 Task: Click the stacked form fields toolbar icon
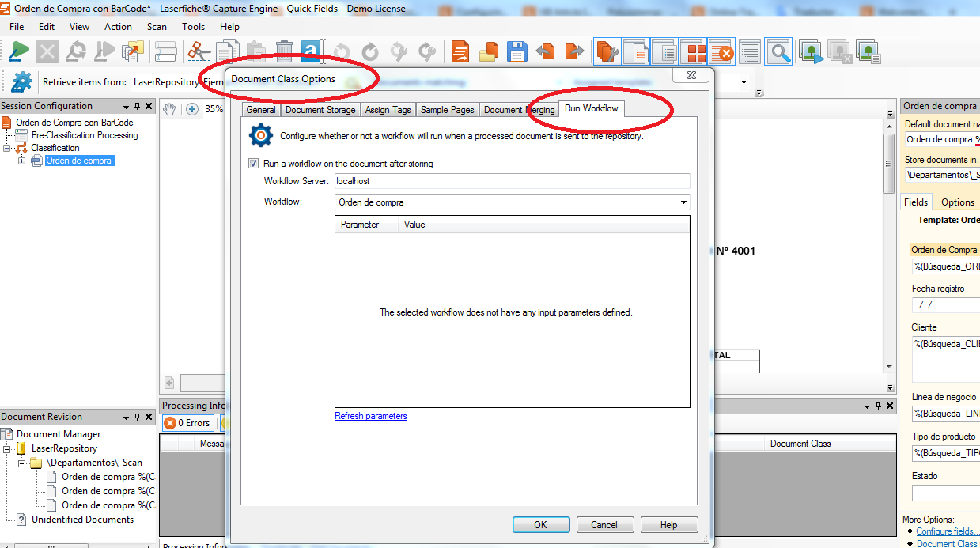(x=165, y=52)
